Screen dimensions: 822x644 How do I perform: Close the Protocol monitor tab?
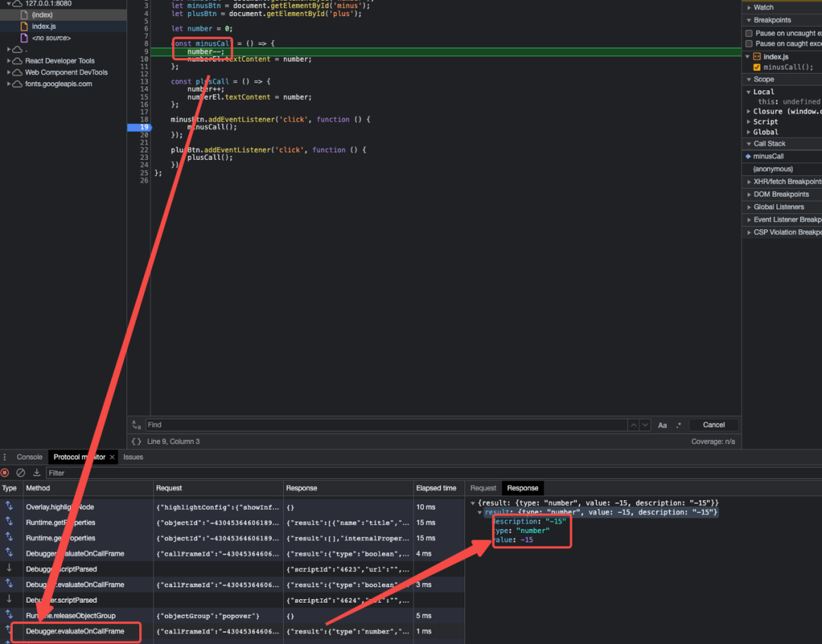pyautogui.click(x=112, y=457)
